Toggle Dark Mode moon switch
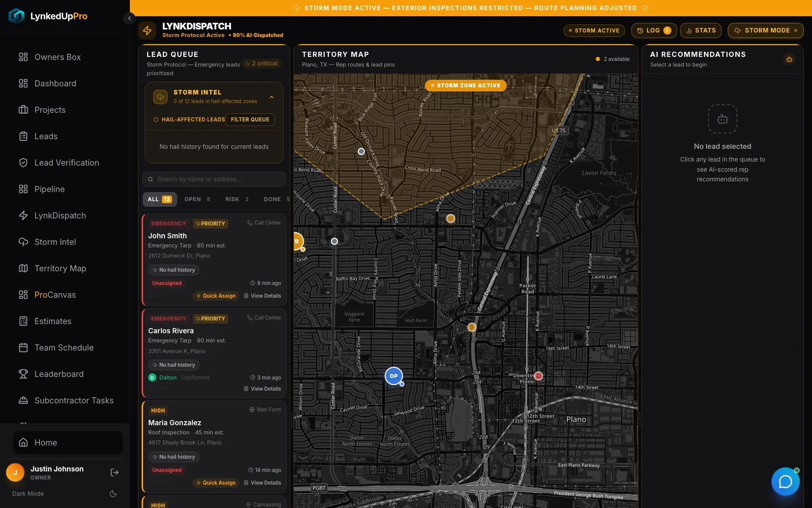This screenshot has width=812, height=508. pyautogui.click(x=113, y=494)
